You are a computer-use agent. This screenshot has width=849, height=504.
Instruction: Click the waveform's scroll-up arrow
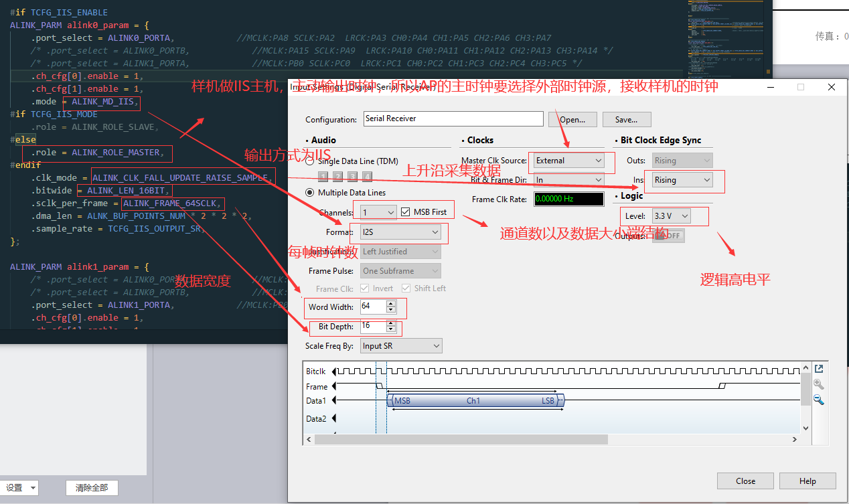805,368
